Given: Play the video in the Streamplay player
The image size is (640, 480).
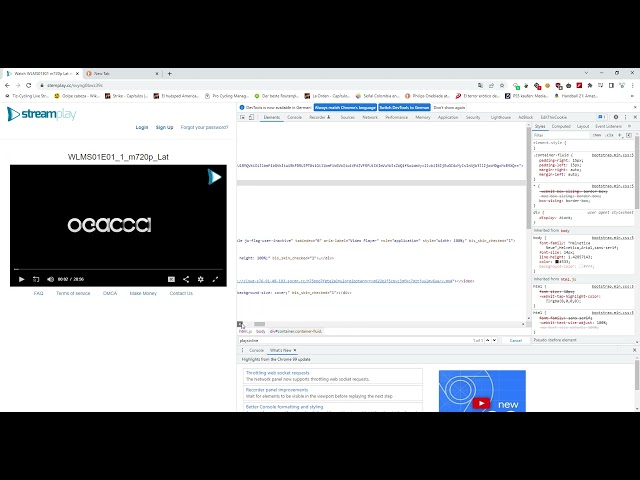Looking at the screenshot, I should coord(22,279).
